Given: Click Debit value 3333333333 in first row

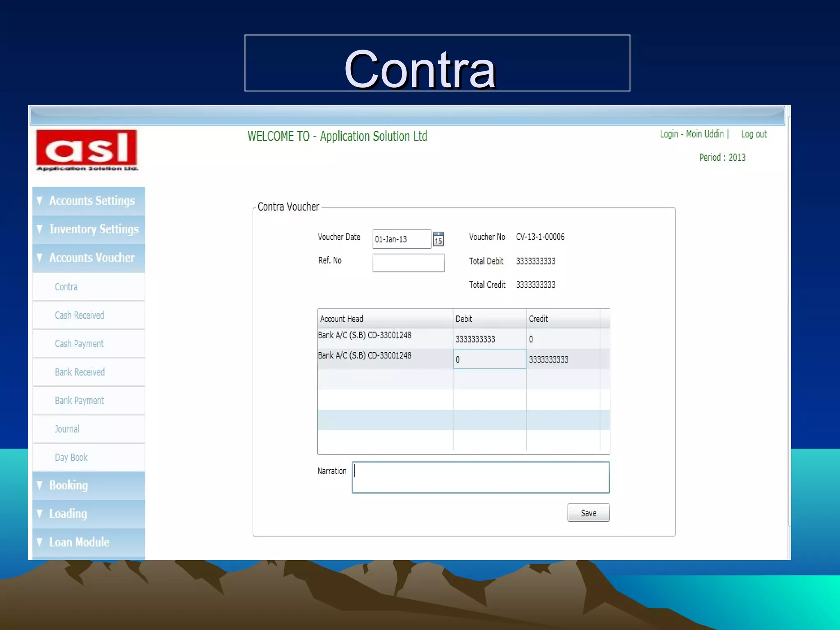Looking at the screenshot, I should click(475, 339).
